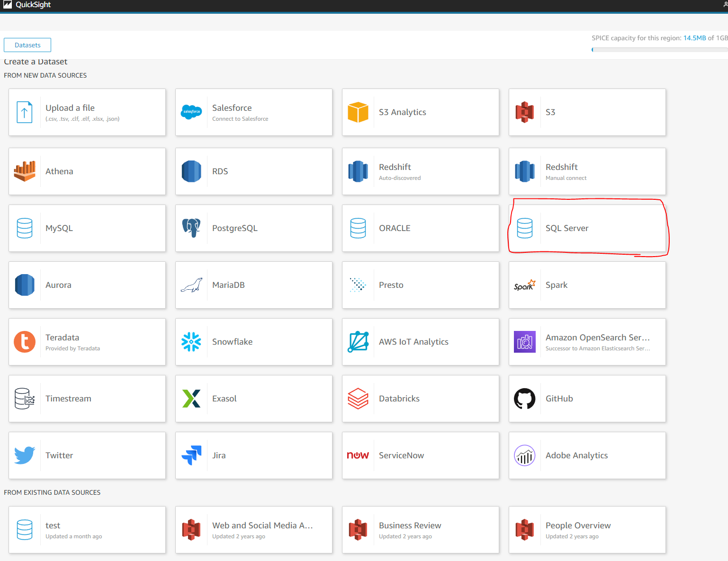
Task: Choose the AWS IoT Analytics source
Action: 420,342
